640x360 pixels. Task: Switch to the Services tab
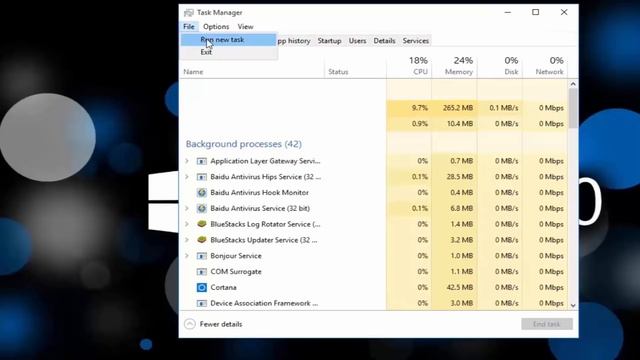tap(416, 41)
